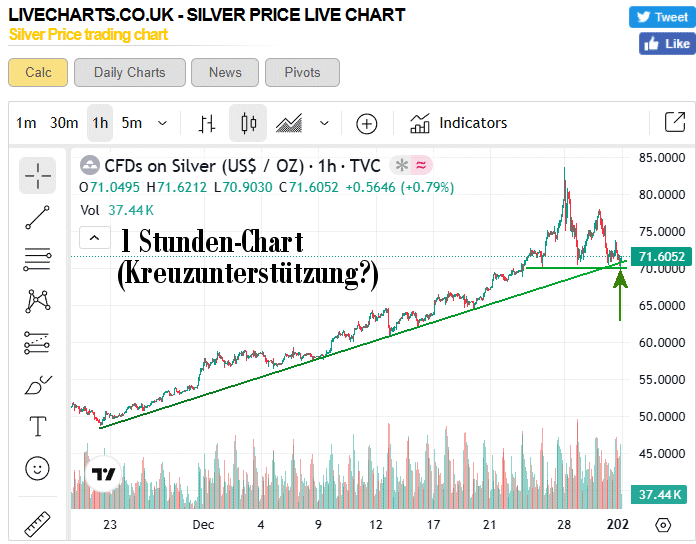The width and height of the screenshot is (696, 544).
Task: Expand the timeframe interval dropdown
Action: click(x=162, y=123)
